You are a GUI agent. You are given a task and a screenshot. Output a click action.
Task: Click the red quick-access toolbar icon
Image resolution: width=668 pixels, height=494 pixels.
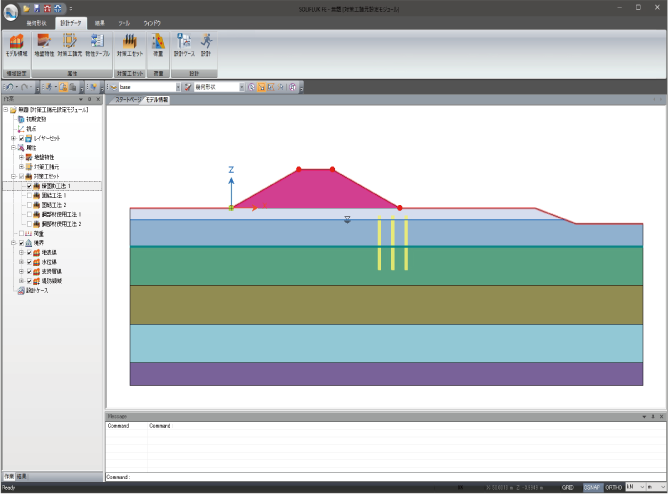pyautogui.click(x=47, y=8)
